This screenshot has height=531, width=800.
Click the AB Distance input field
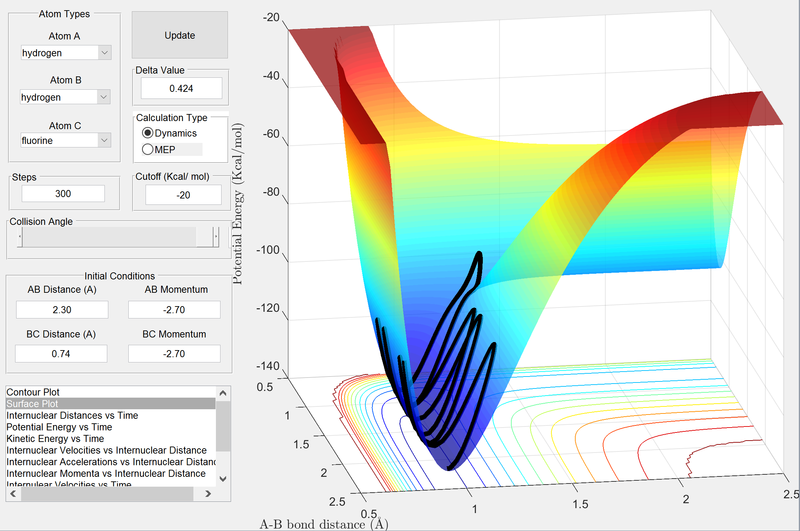click(x=62, y=310)
